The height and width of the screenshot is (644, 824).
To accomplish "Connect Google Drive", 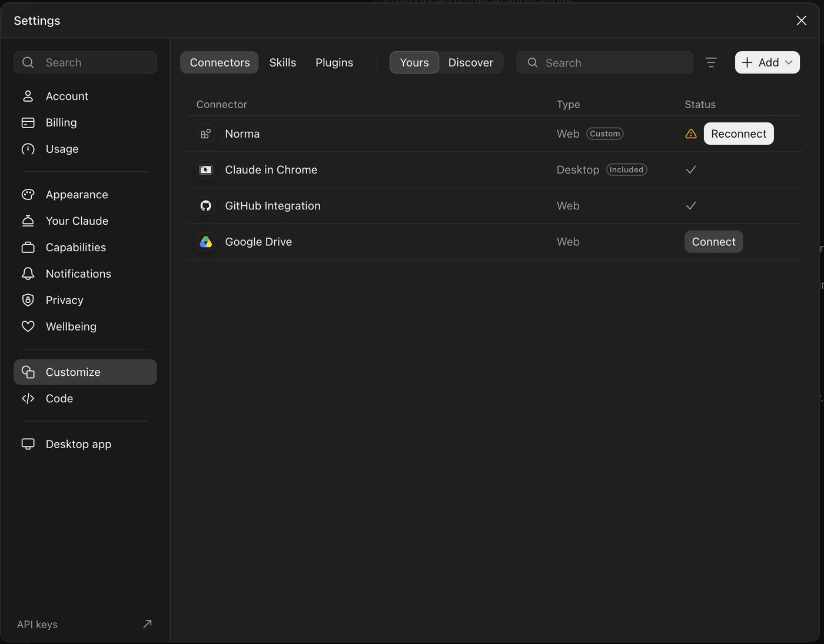I will click(713, 242).
